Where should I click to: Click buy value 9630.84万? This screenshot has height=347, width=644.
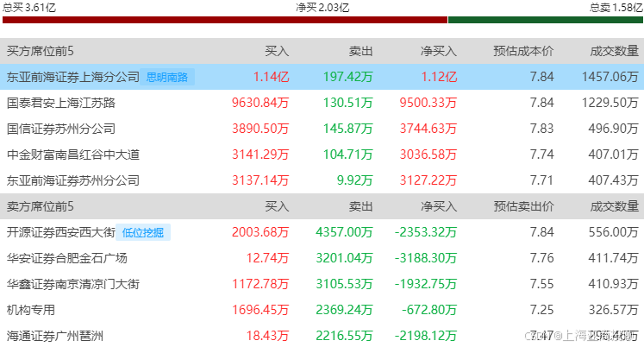pyautogui.click(x=260, y=103)
